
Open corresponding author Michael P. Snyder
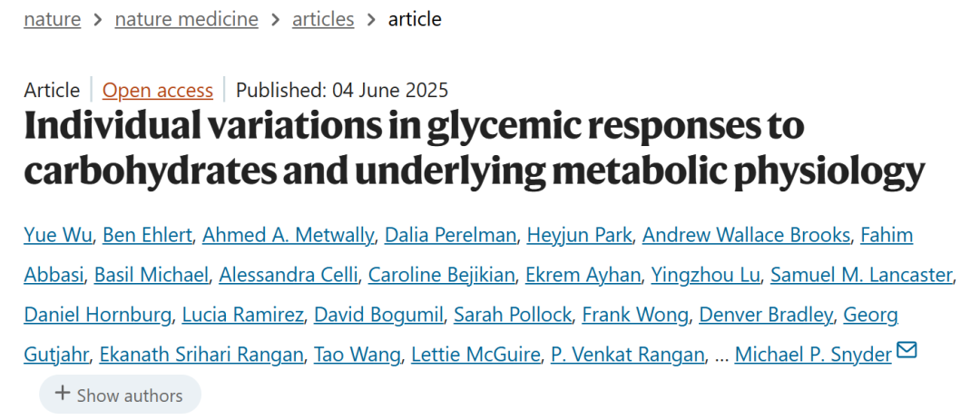click(813, 355)
